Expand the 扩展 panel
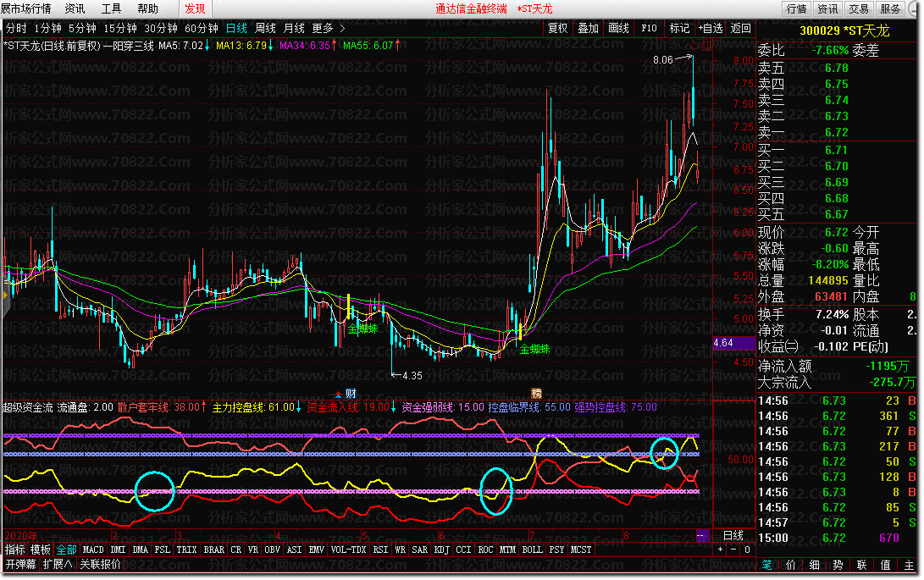Image resolution: width=924 pixels, height=580 pixels. [58, 564]
